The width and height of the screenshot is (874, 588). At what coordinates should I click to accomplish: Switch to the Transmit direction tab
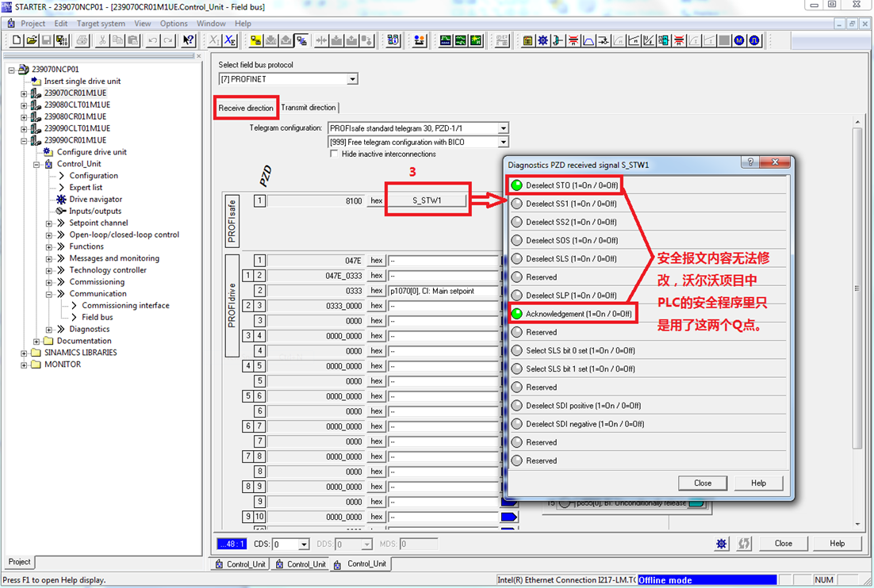(x=309, y=108)
